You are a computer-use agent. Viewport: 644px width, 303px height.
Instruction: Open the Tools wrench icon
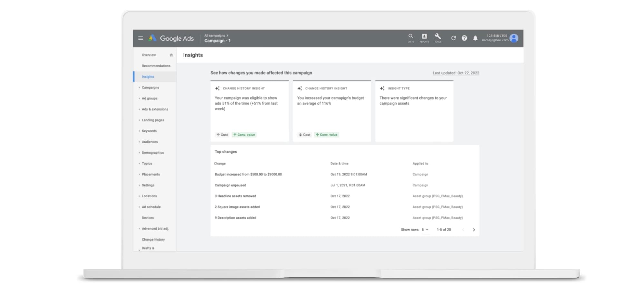coord(437,38)
